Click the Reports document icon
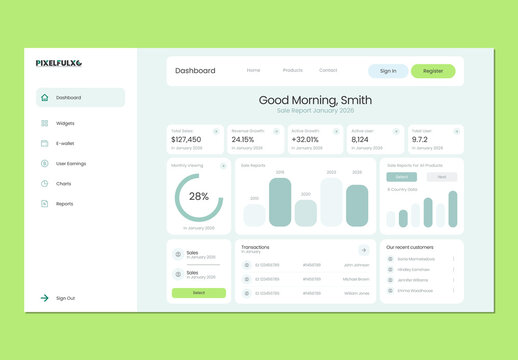518x360 pixels. [x=44, y=203]
